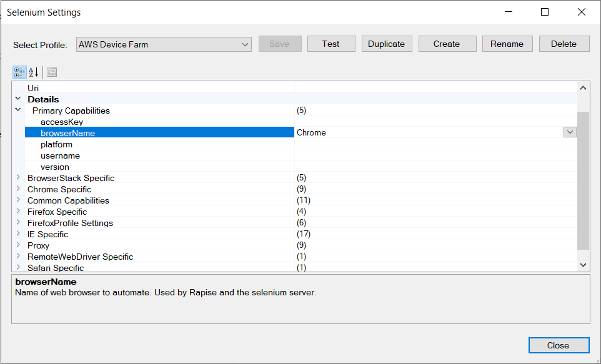Collapse the Details category
This screenshot has width=601, height=364.
point(18,99)
